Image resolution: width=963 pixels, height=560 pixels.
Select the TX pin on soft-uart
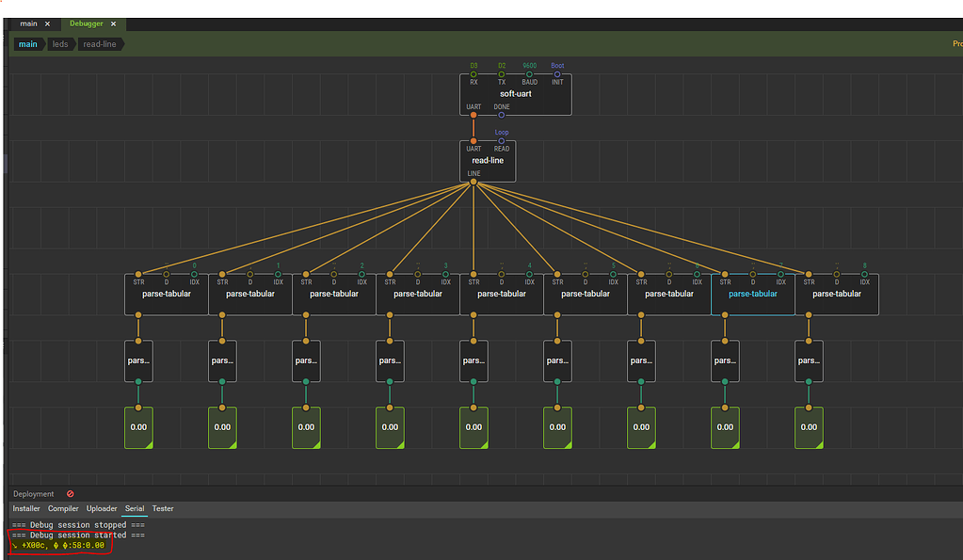pos(502,73)
